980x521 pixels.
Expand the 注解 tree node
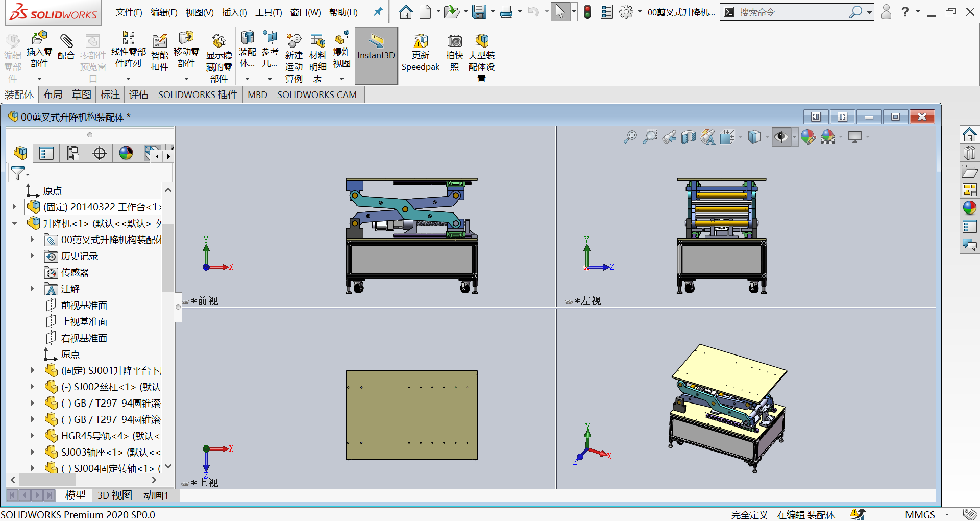click(x=32, y=289)
